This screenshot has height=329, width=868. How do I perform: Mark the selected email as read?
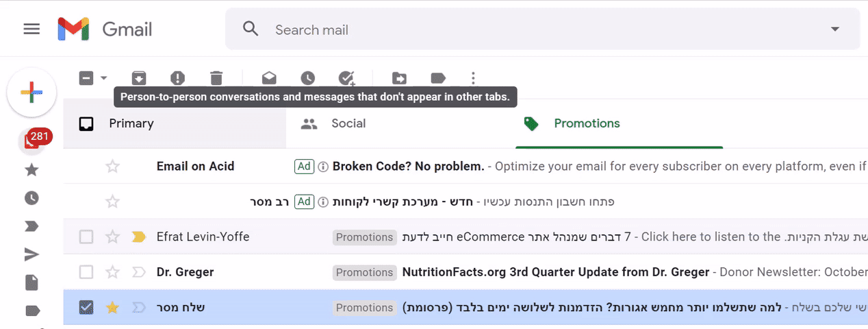pos(269,77)
